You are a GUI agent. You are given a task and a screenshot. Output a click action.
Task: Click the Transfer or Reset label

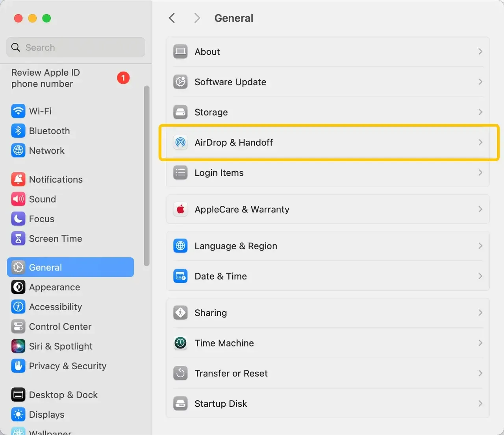pyautogui.click(x=231, y=373)
